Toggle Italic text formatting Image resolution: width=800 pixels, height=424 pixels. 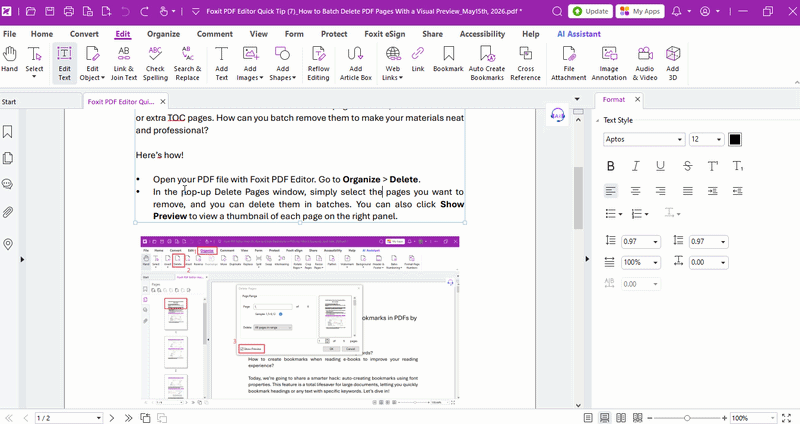(x=635, y=166)
